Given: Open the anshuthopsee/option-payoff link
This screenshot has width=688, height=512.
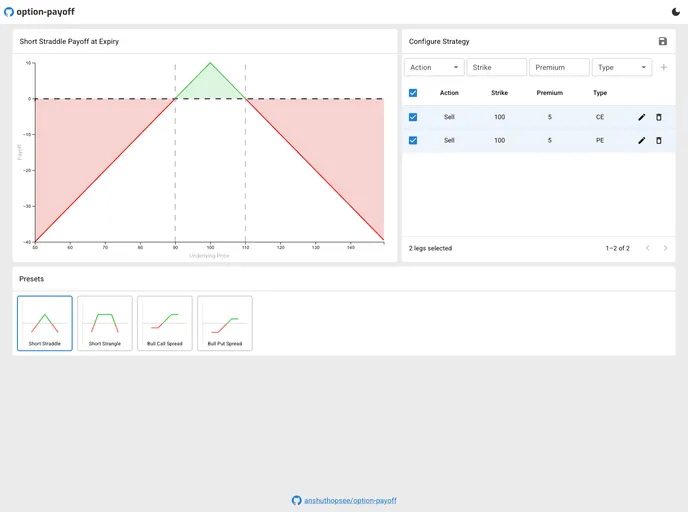Looking at the screenshot, I should [x=350, y=501].
